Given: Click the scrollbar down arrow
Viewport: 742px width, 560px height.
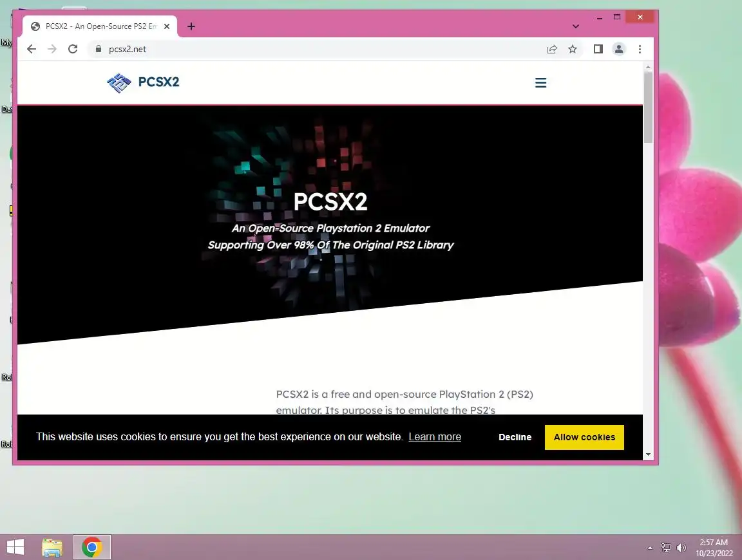Looking at the screenshot, I should 649,454.
